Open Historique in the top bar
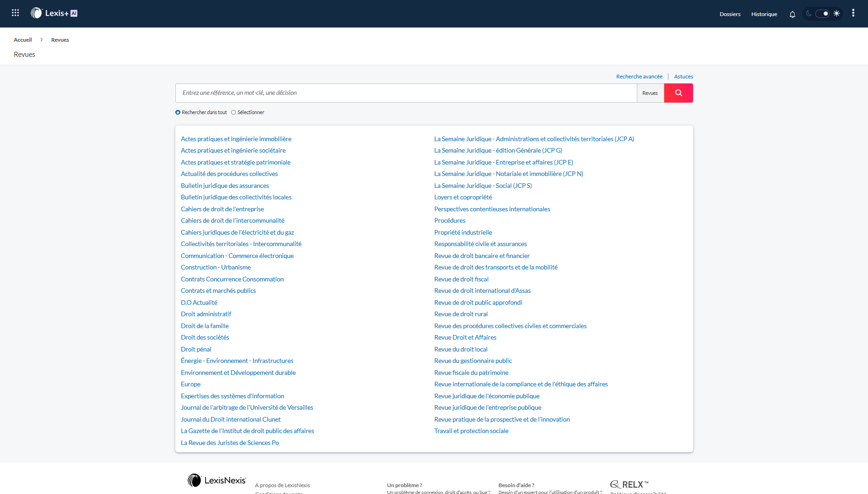The width and height of the screenshot is (868, 494). (x=764, y=14)
